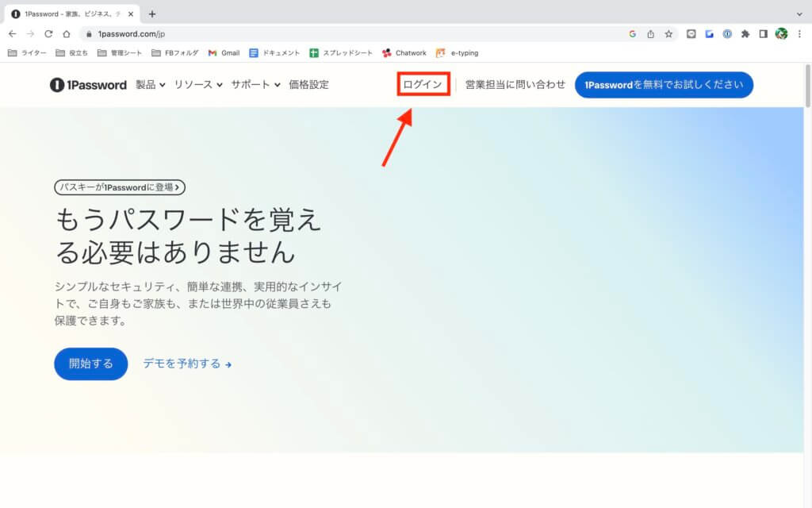The image size is (812, 508).
Task: Click 1Passwordを無料でお試しください button
Action: pos(664,84)
